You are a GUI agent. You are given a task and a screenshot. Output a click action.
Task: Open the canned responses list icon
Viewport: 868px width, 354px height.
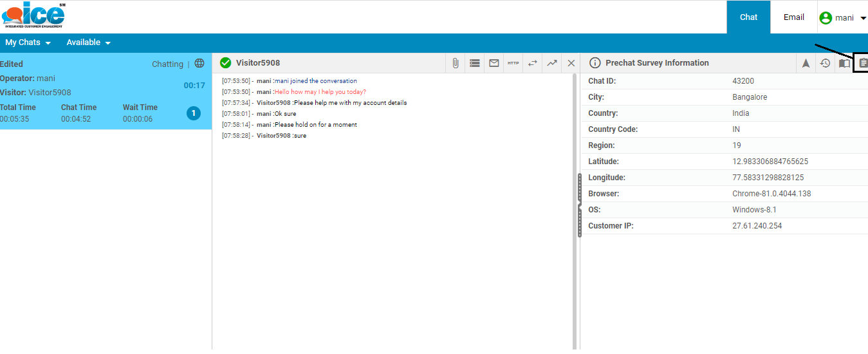coord(475,63)
